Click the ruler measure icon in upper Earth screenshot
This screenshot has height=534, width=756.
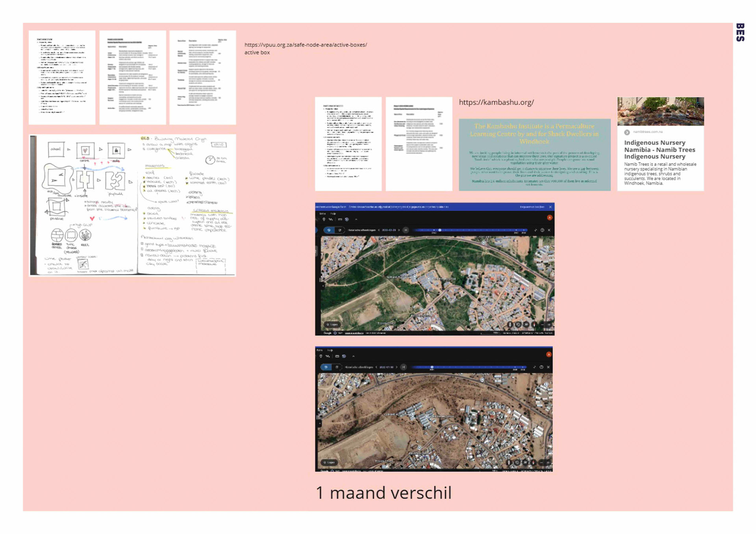click(x=340, y=219)
